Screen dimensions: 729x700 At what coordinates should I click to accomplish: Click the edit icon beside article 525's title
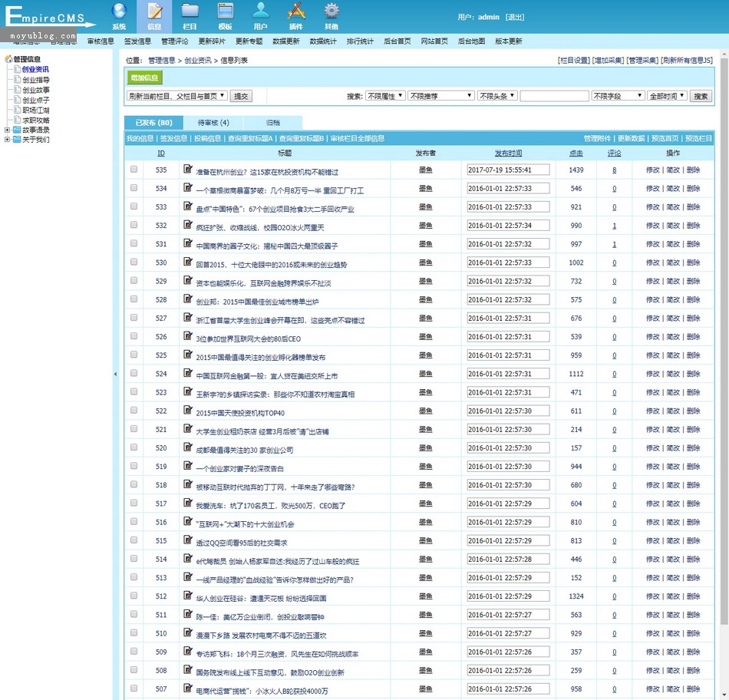tap(188, 355)
